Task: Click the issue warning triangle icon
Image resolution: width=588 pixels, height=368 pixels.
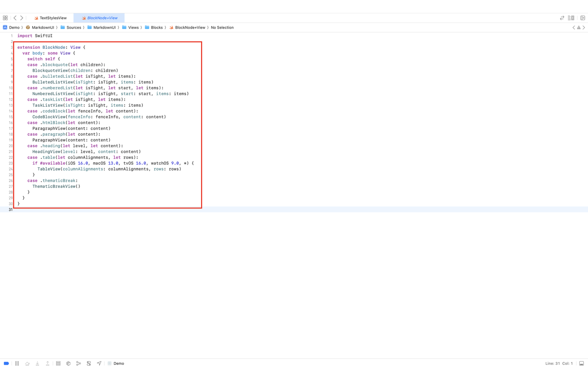Action: pyautogui.click(x=579, y=28)
